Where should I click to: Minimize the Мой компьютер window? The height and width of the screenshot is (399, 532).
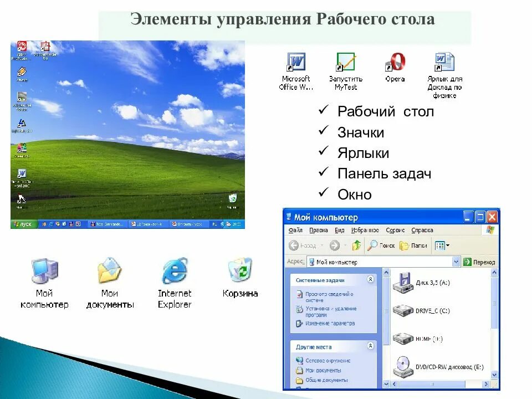(468, 217)
